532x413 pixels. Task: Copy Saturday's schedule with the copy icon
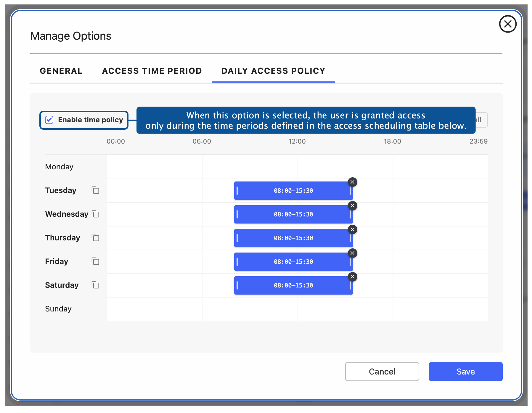pyautogui.click(x=95, y=285)
